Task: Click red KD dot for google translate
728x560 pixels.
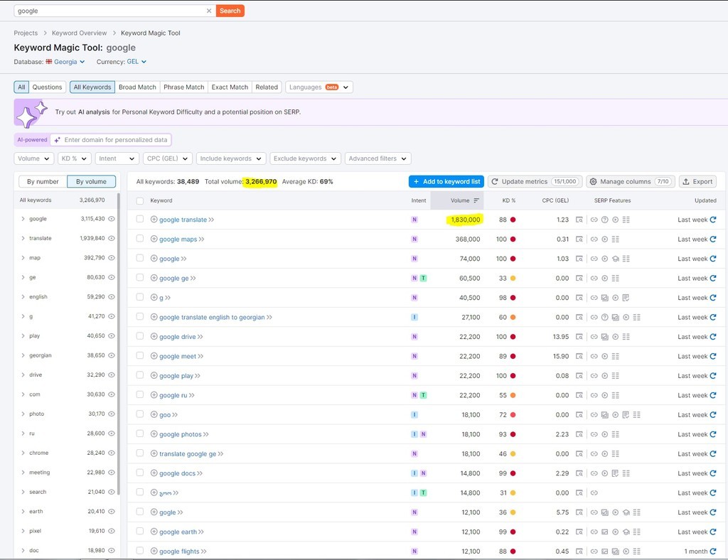Action: (513, 220)
